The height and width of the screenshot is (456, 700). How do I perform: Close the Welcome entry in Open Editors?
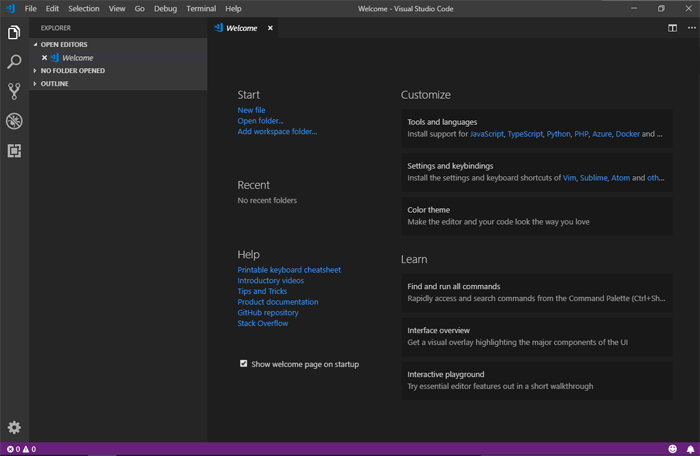44,58
